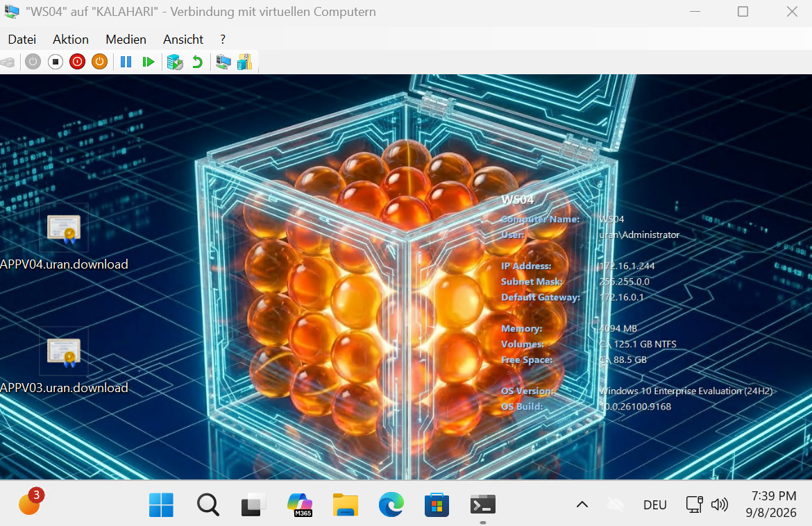Revert VM with green arrow icon
The image size is (812, 526).
(x=197, y=62)
